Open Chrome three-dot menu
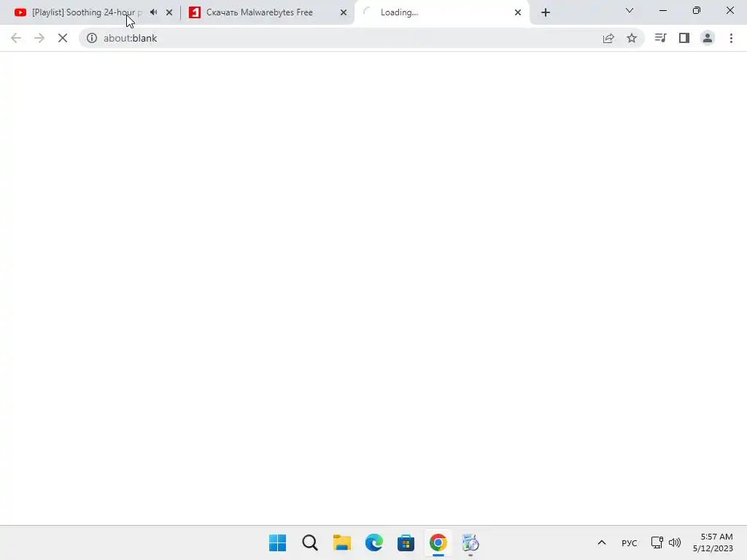The width and height of the screenshot is (747, 560). (x=731, y=38)
